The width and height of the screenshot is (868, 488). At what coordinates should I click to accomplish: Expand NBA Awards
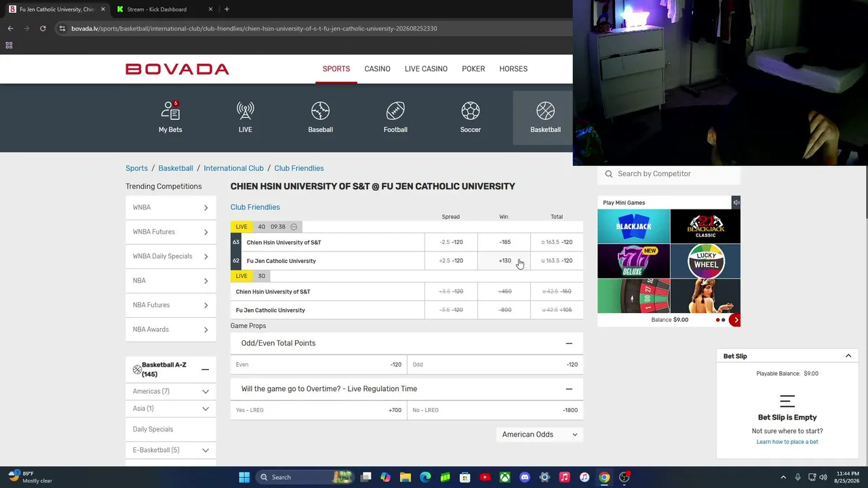[171, 329]
